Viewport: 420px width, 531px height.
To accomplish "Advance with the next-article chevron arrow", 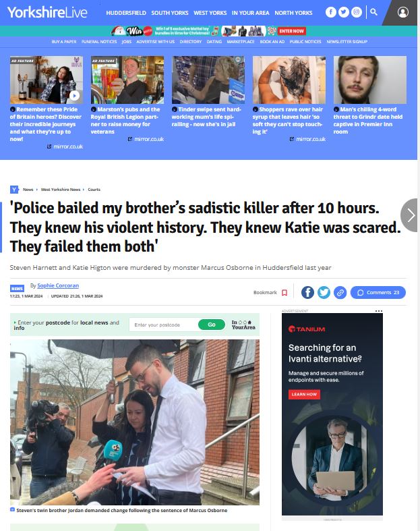I will [x=410, y=215].
